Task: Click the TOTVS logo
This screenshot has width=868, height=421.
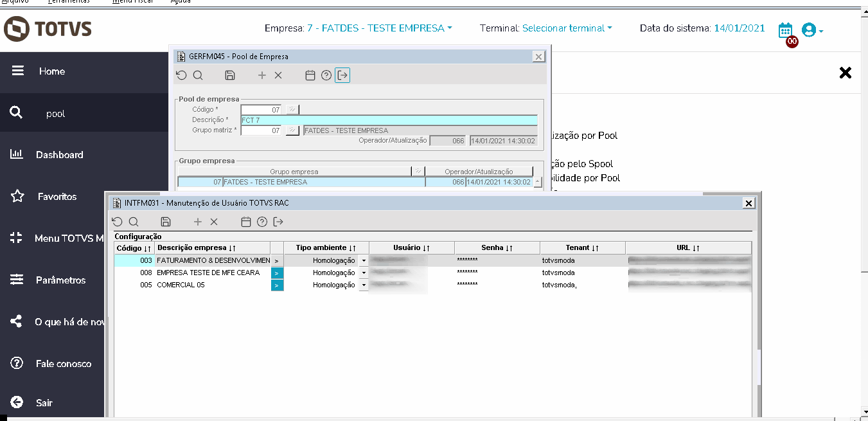Action: 48,29
